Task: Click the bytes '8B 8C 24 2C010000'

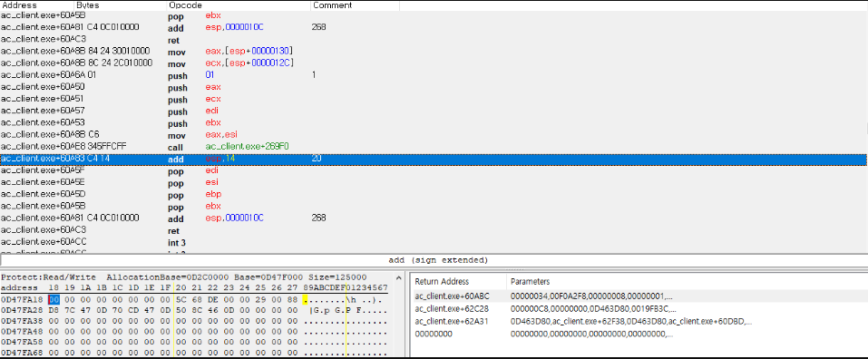Action: tap(114, 63)
